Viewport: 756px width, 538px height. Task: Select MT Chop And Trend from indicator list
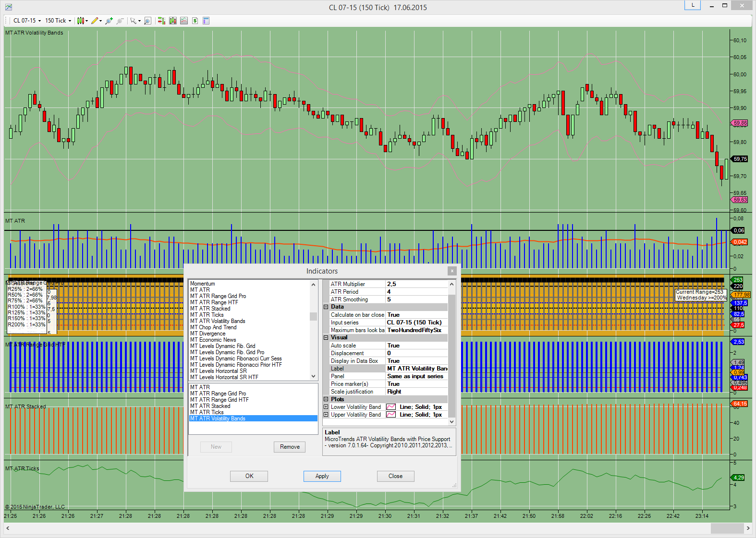click(x=213, y=327)
